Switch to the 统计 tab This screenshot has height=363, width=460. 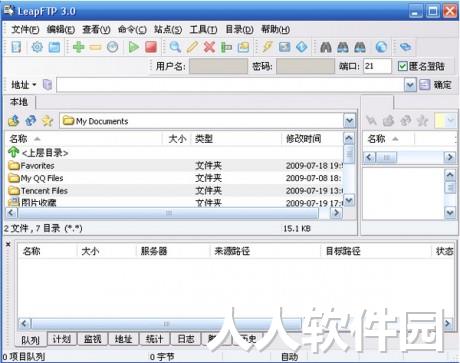[x=155, y=339]
